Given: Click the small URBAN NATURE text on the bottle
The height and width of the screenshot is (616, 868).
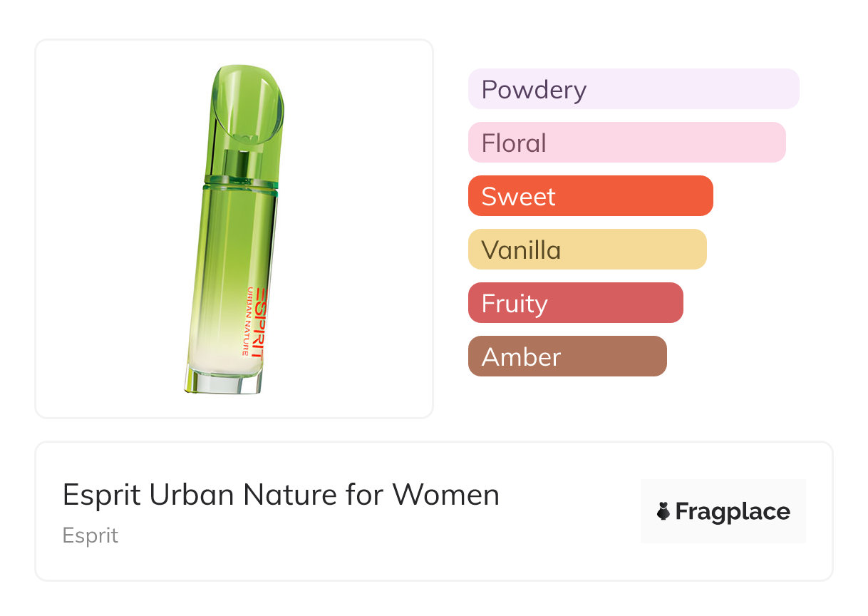Looking at the screenshot, I should coord(247,321).
